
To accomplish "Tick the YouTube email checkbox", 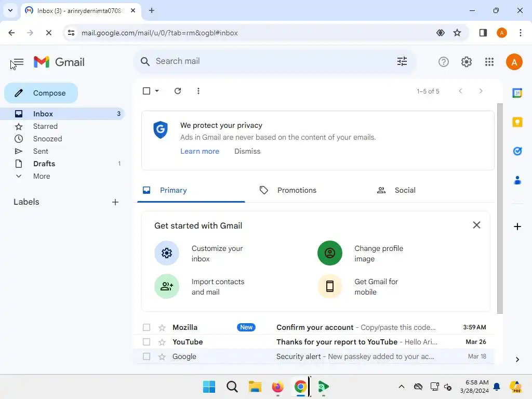I will point(147,342).
